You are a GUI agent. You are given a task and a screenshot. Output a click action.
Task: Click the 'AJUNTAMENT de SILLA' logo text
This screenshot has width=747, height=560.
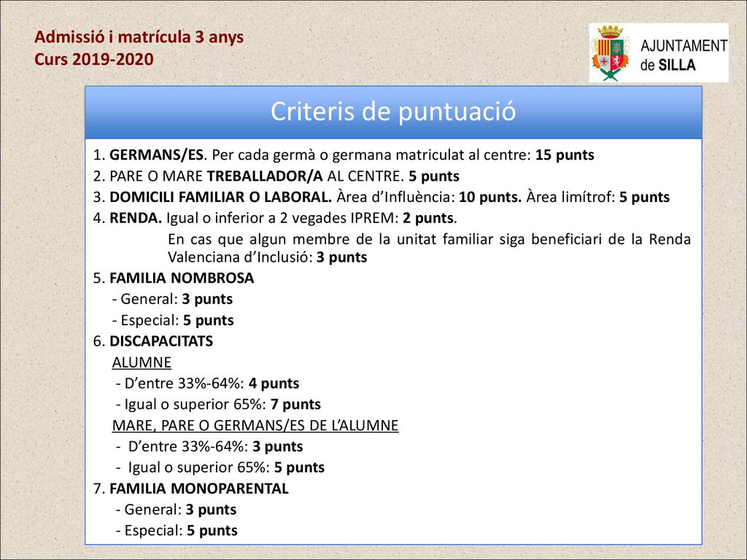[x=684, y=55]
